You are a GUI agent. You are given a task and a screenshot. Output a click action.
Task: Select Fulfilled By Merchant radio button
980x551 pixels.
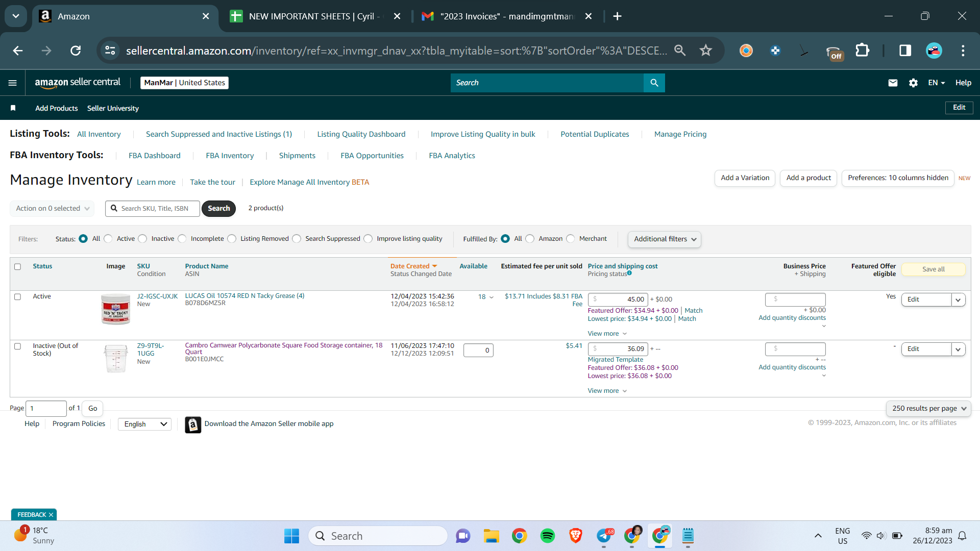tap(571, 239)
